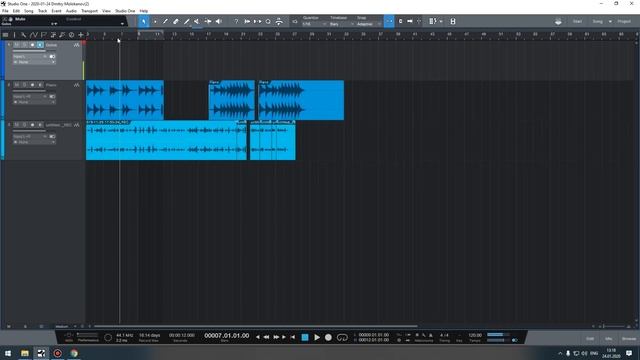The image size is (640, 360).
Task: Solo the first track
Action: pos(24,45)
